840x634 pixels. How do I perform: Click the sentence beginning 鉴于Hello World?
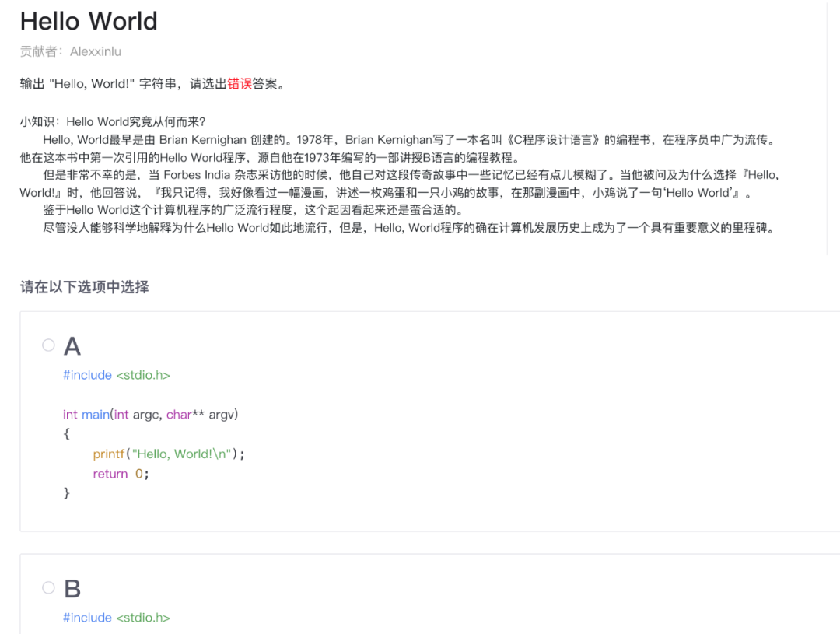click(x=253, y=209)
